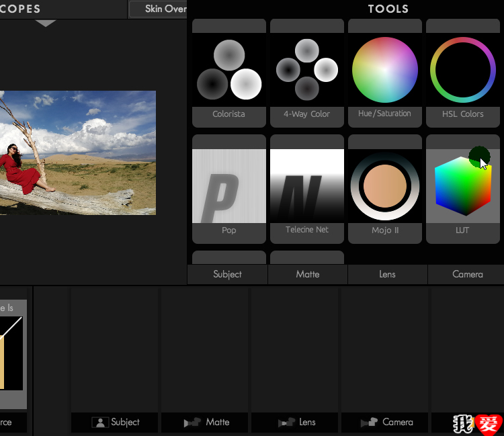Screen dimensions: 504x436
Task: Open the Subject tab in Tools panel
Action: 227,274
